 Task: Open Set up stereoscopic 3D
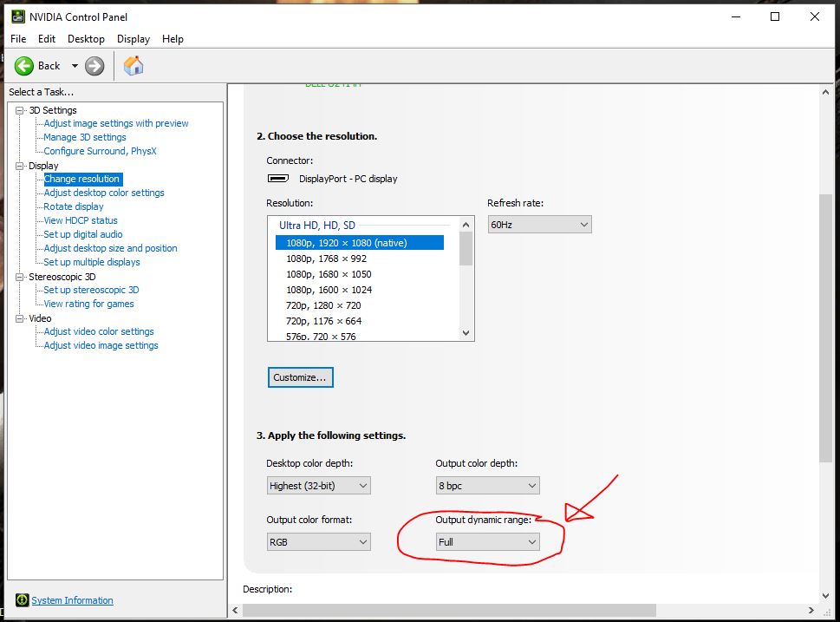(x=91, y=290)
